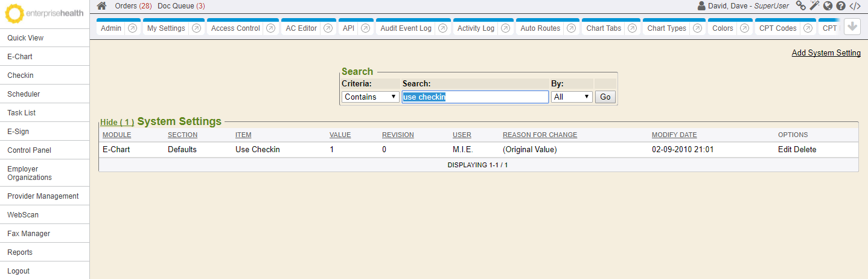This screenshot has height=279, width=868.
Task: Click pop-out arrow next to AC Editor
Action: pos(328,28)
